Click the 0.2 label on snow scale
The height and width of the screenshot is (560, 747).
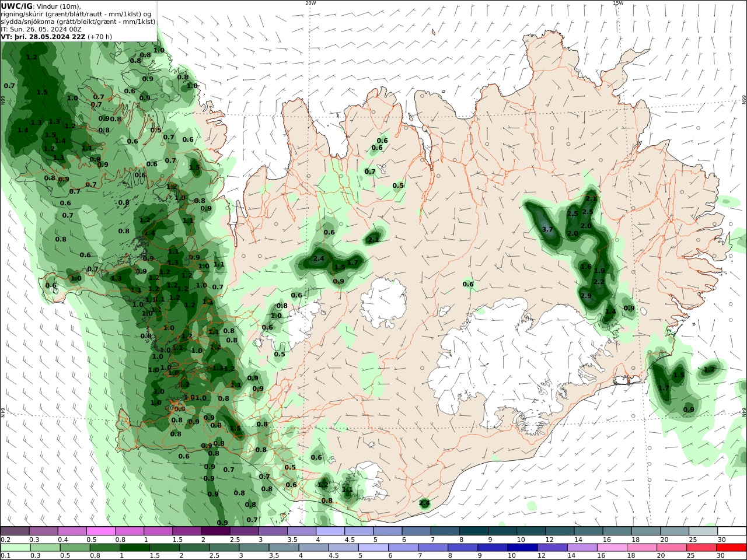click(x=5, y=540)
